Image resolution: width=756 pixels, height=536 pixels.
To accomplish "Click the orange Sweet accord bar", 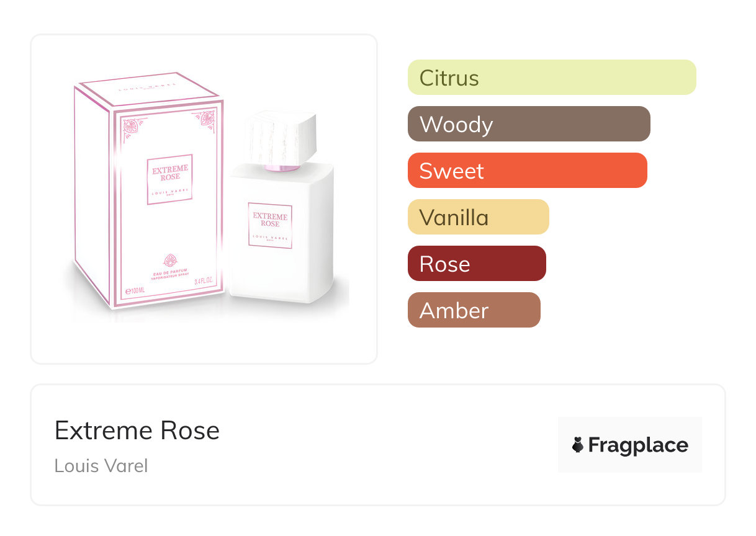I will point(527,171).
